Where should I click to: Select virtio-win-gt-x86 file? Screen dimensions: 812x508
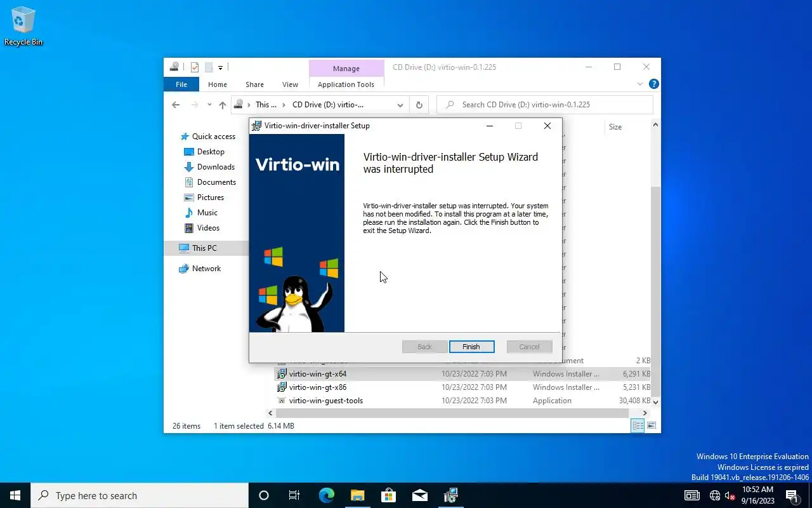[x=464, y=387]
